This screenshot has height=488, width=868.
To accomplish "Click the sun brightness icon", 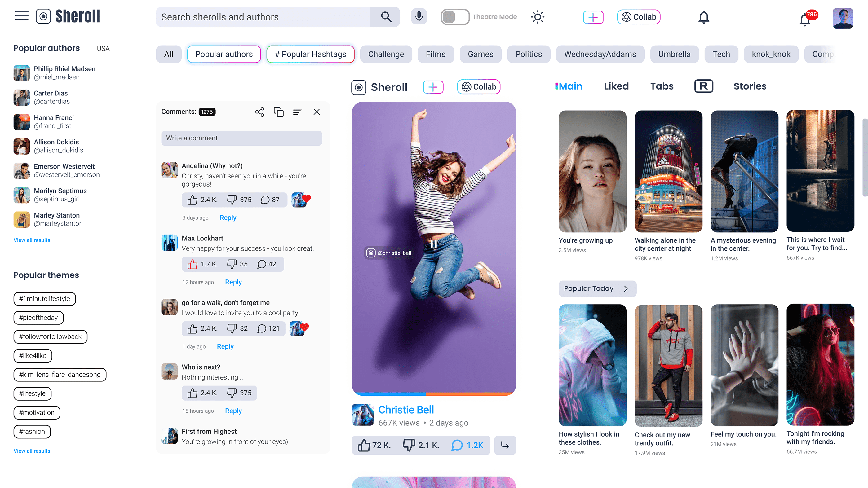I will click(x=538, y=17).
